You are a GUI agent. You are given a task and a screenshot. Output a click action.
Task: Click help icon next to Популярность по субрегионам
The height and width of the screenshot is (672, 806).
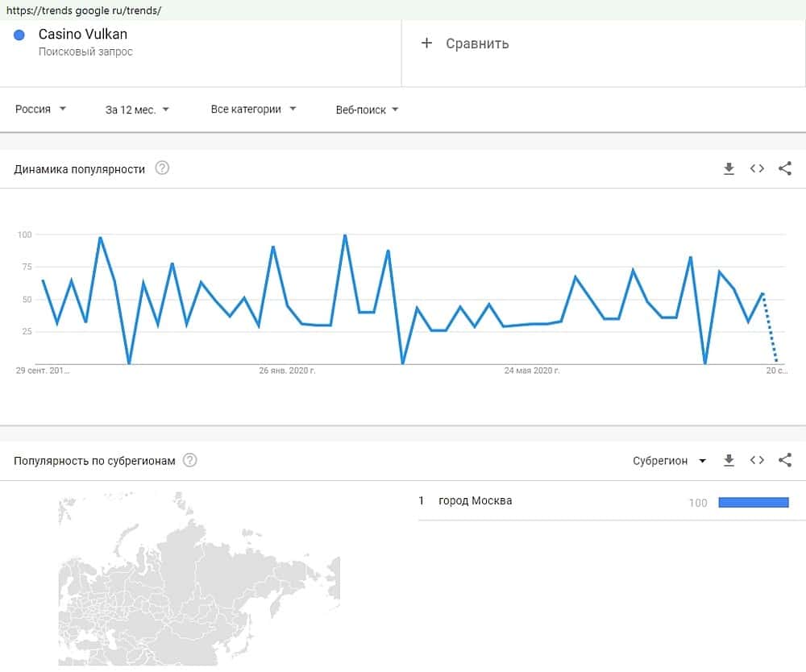[189, 460]
